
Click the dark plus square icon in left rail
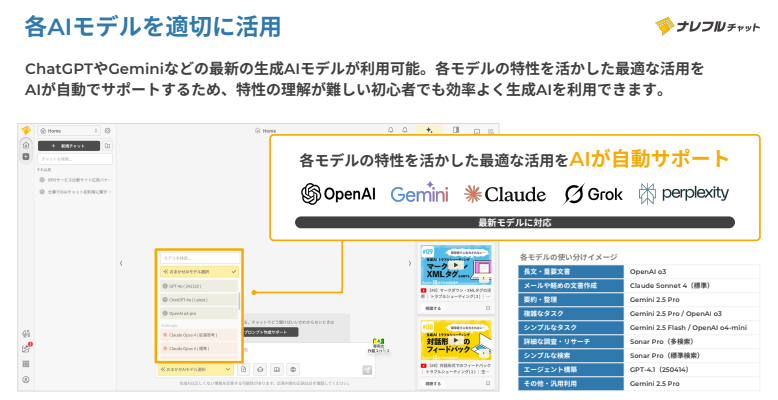[x=26, y=157]
